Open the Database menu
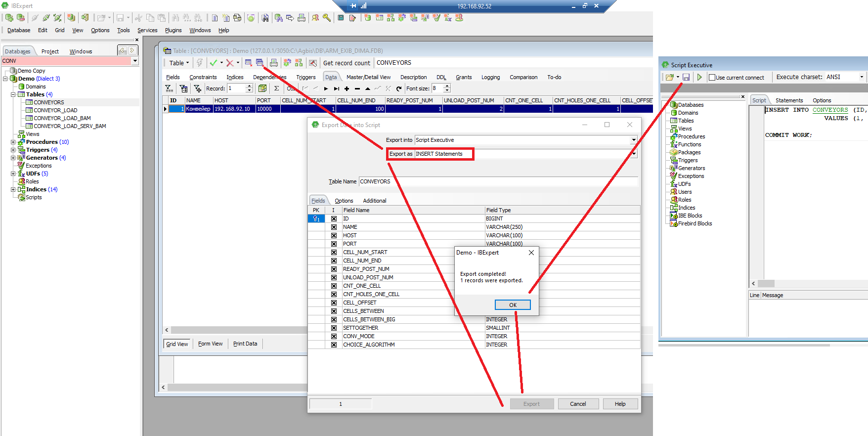Viewport: 868px width, 436px height. (x=19, y=30)
